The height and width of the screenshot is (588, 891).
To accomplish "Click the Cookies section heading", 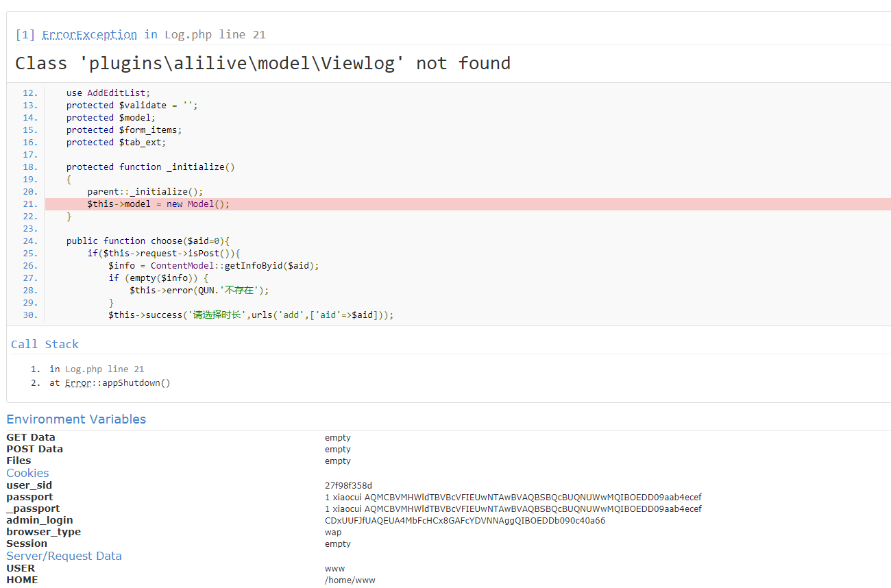I will [x=27, y=473].
